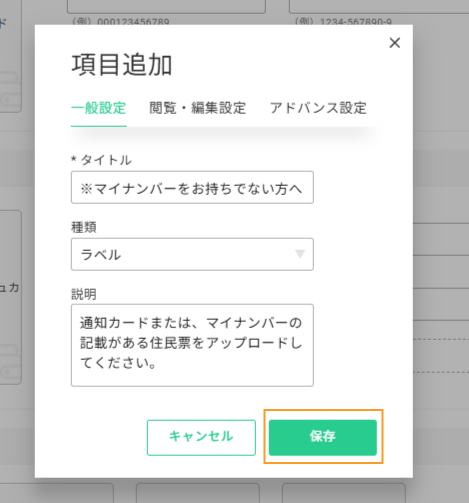
Task: Save the item with the green 保存 button
Action: point(323,437)
